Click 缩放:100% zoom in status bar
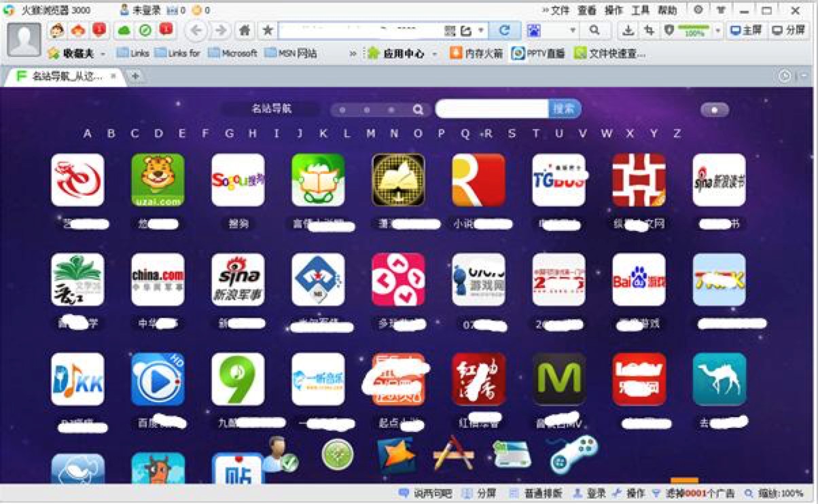The height and width of the screenshot is (504, 818). [774, 494]
